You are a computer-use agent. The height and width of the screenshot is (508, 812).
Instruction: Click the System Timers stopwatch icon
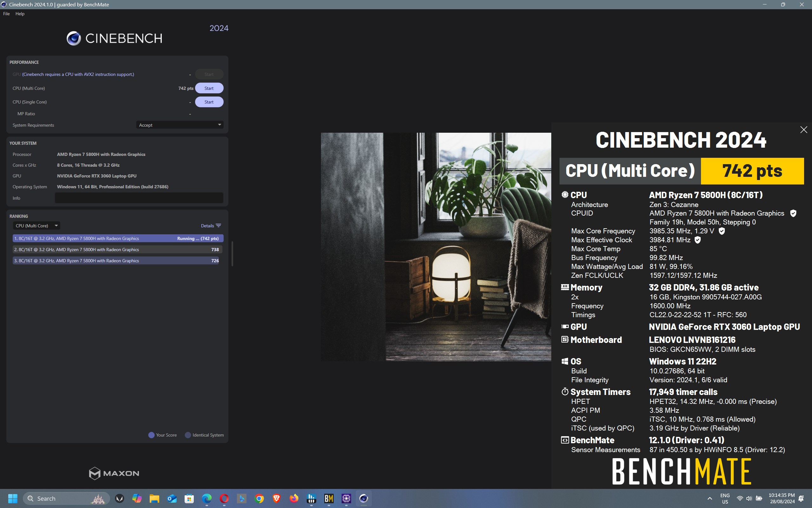point(565,391)
